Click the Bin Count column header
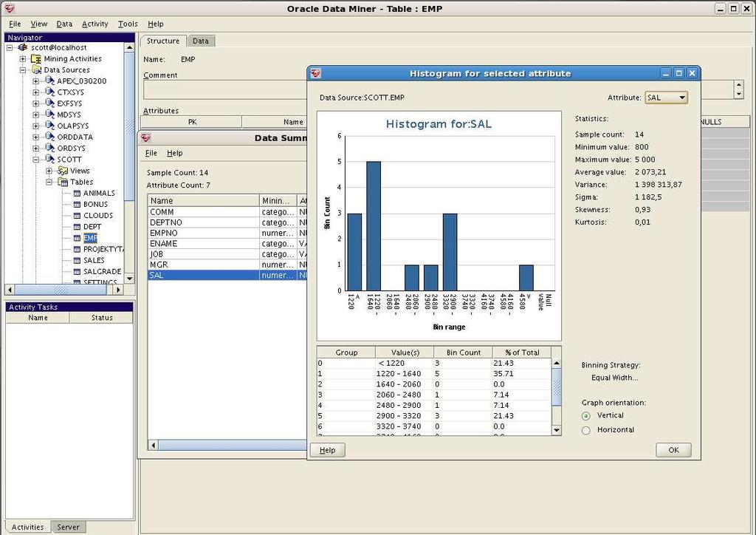The image size is (756, 535). click(x=464, y=352)
